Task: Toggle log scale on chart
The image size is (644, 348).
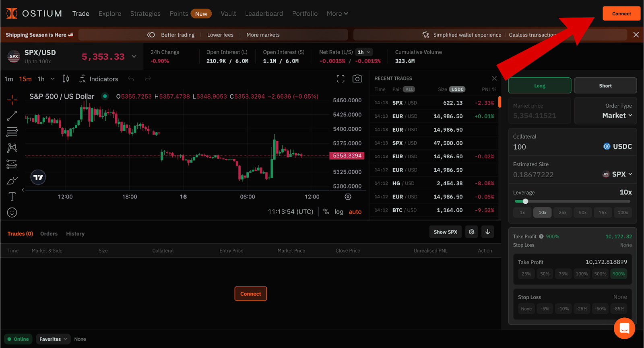Action: 339,212
